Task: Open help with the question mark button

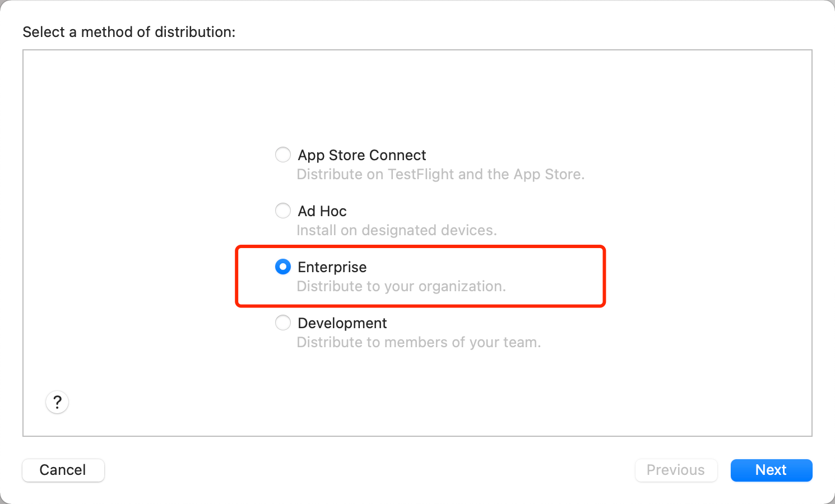Action: click(57, 402)
